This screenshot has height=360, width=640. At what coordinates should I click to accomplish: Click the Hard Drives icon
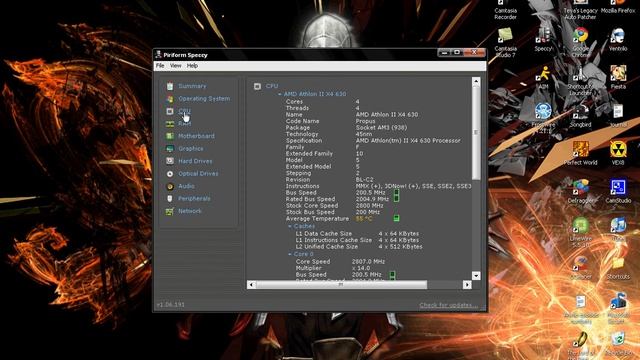[x=170, y=161]
